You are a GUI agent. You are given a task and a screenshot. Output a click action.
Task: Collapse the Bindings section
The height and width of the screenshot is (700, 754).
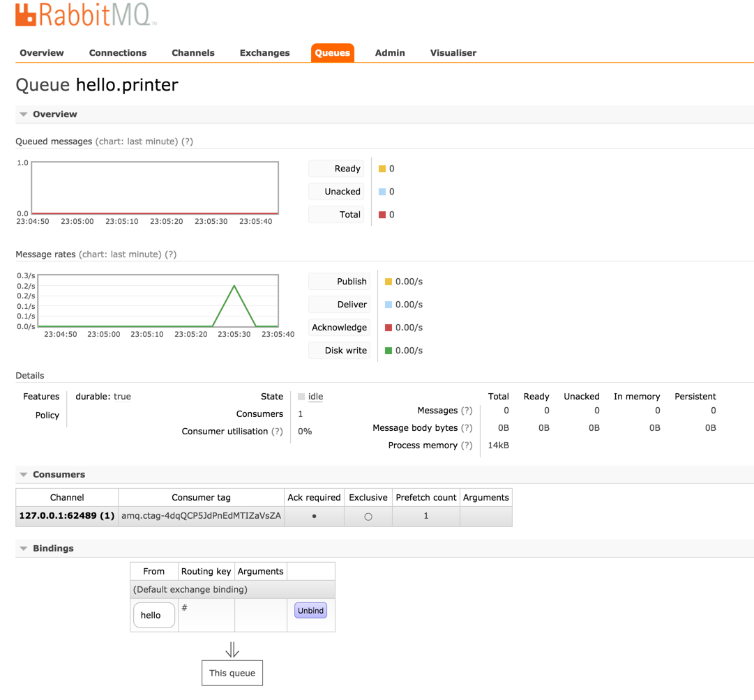click(x=24, y=549)
